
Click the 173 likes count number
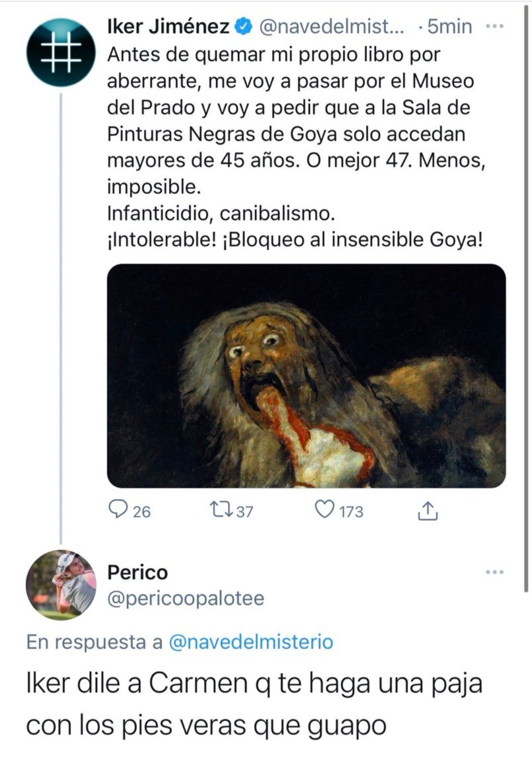coord(351,512)
